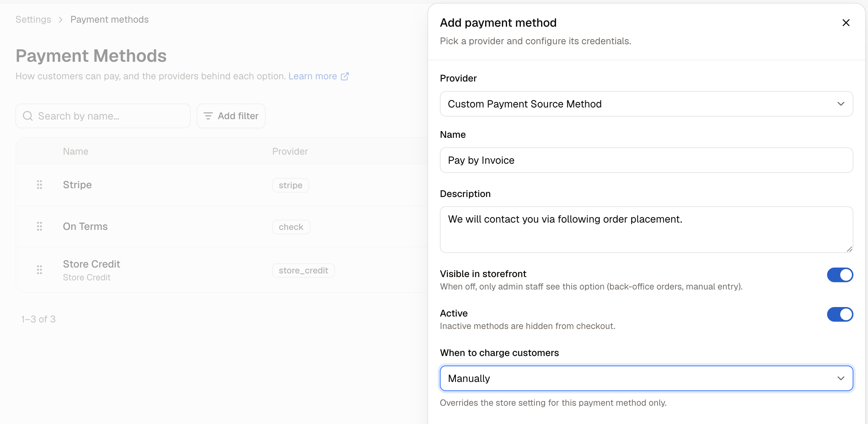Click the stripe provider badge
Viewport: 868px width, 424px height.
(290, 185)
